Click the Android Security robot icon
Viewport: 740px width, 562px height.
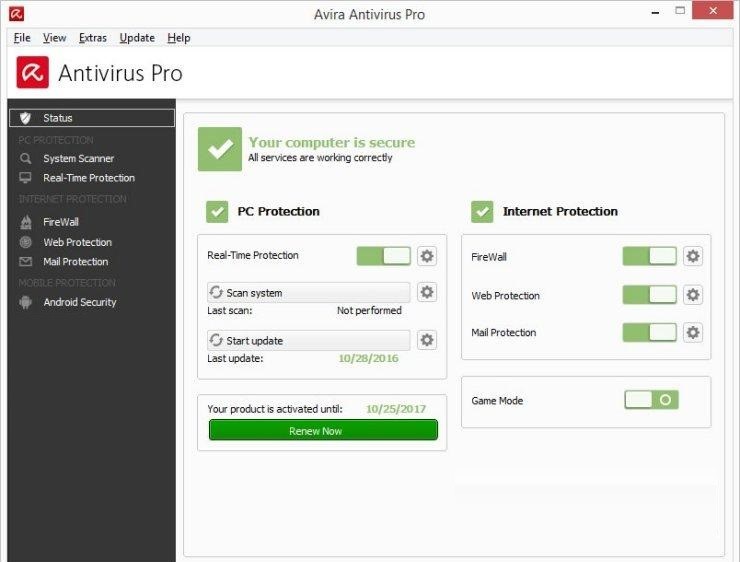(x=25, y=302)
